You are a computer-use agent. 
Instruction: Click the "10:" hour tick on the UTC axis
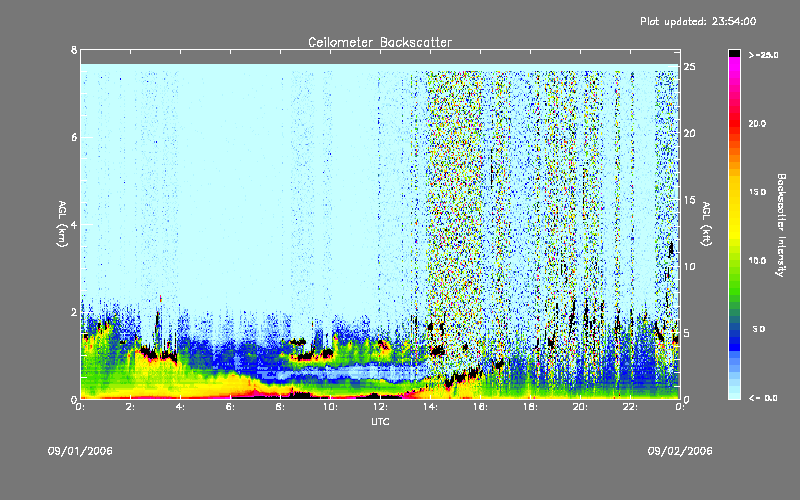coord(330,407)
